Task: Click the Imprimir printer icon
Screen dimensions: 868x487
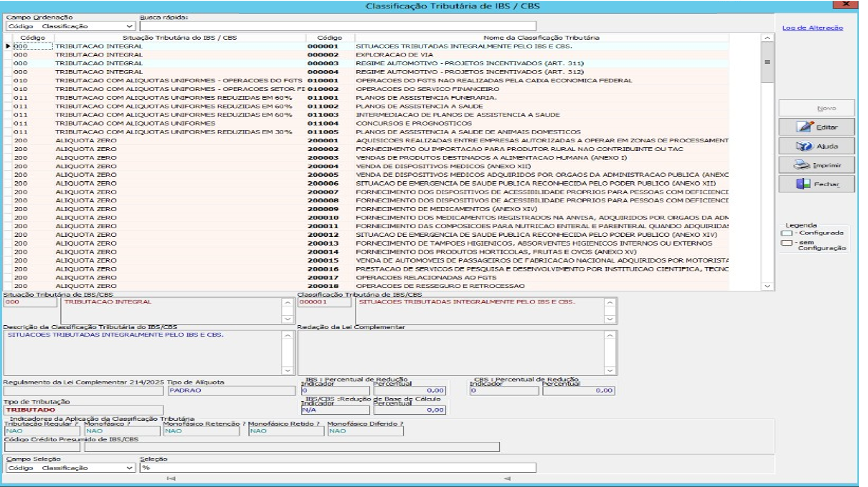Action: 801,165
